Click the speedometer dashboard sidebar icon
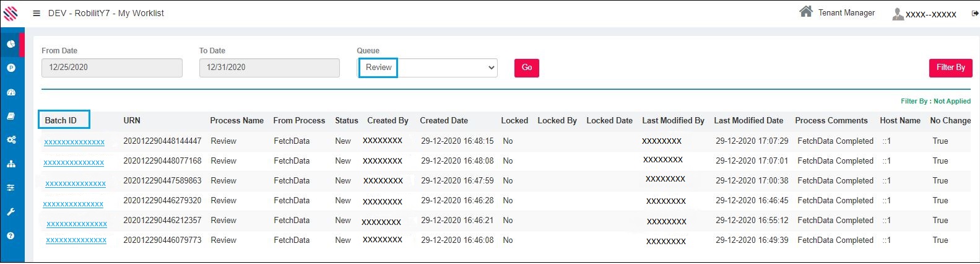The height and width of the screenshot is (264, 980). coord(11,92)
